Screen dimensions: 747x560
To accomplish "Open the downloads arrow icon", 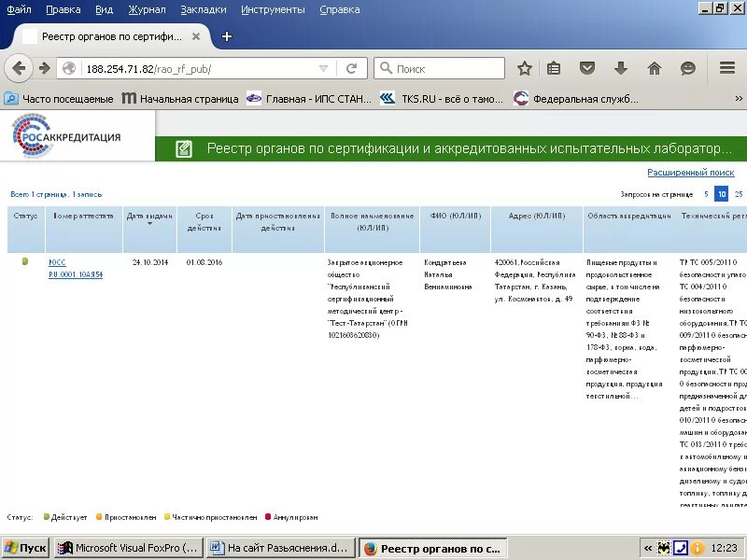I will (x=620, y=68).
